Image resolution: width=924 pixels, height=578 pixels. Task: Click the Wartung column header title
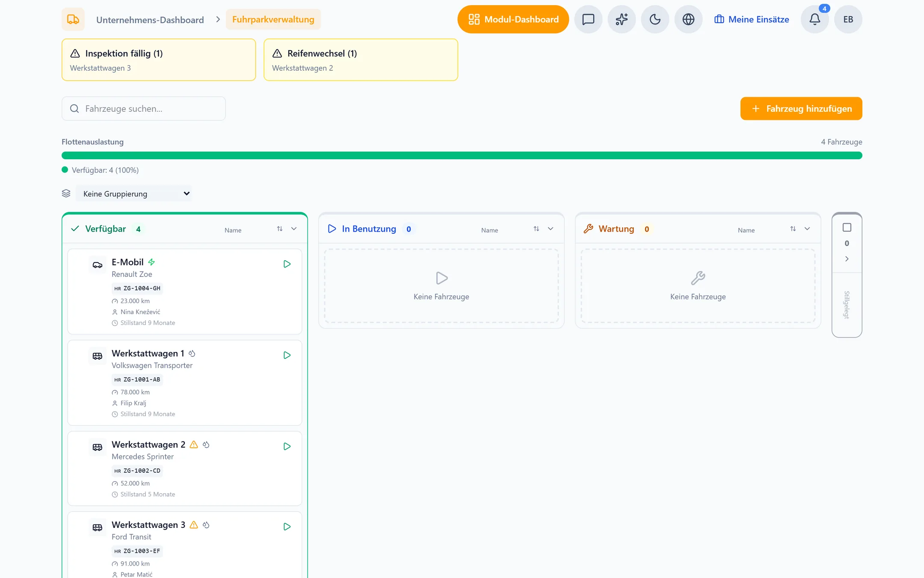[x=616, y=229]
